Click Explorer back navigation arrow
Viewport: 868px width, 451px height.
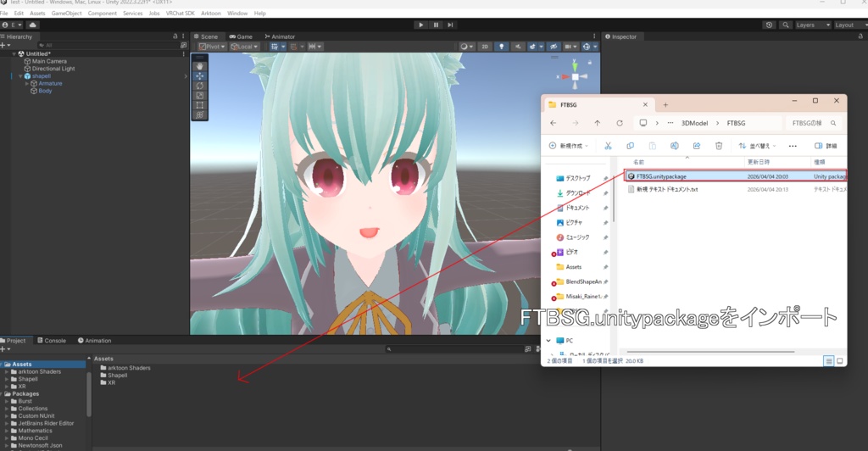(554, 123)
